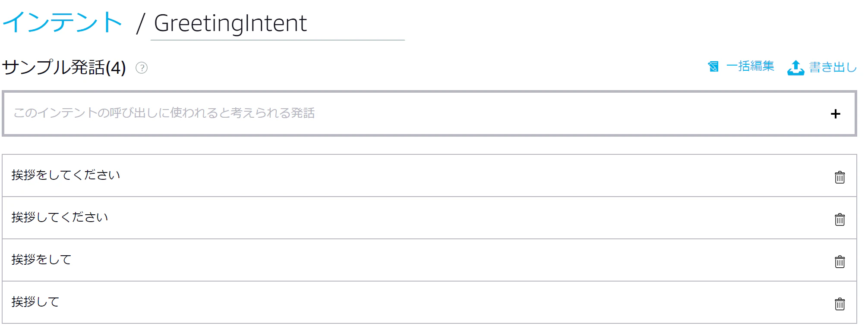The width and height of the screenshot is (868, 335).
Task: Open the 一括編集 text link
Action: pyautogui.click(x=750, y=66)
